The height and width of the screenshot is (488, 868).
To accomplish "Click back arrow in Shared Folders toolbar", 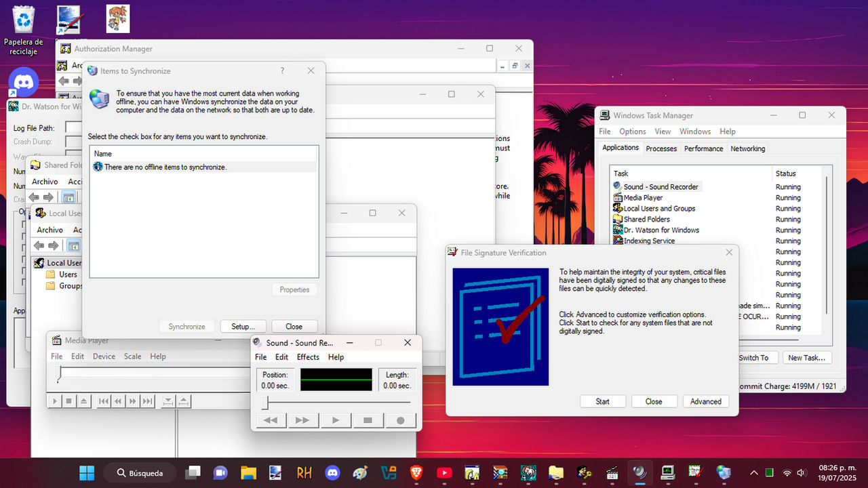I will click(33, 197).
